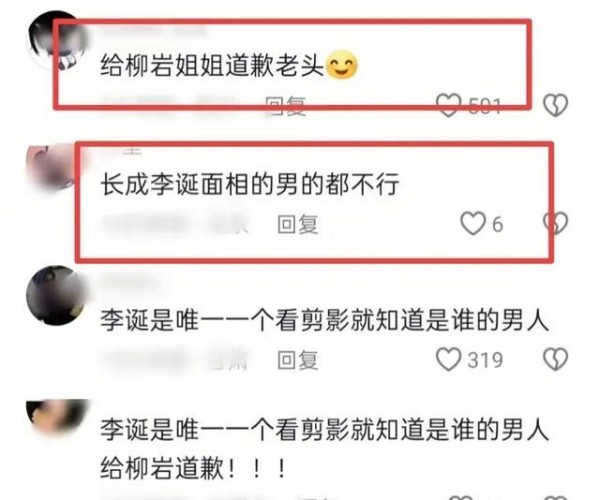Viewport: 600px width, 500px height.
Task: Like the comment with 501 likes
Action: [x=448, y=105]
